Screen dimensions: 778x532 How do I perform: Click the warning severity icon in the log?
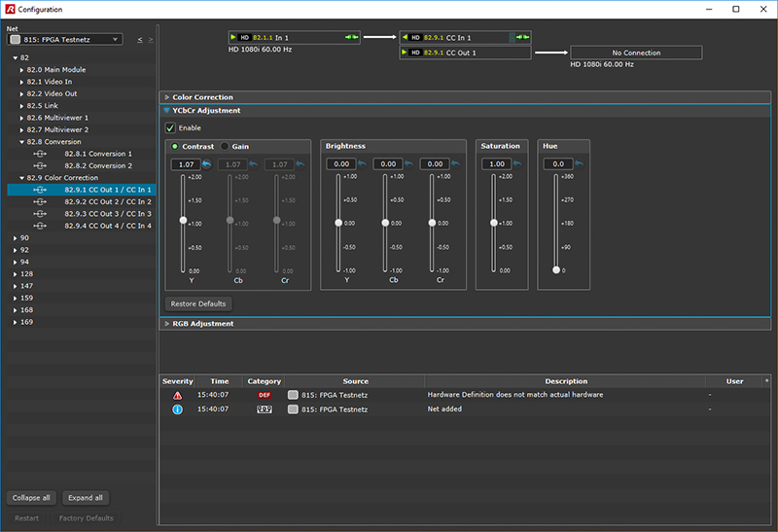(x=177, y=395)
